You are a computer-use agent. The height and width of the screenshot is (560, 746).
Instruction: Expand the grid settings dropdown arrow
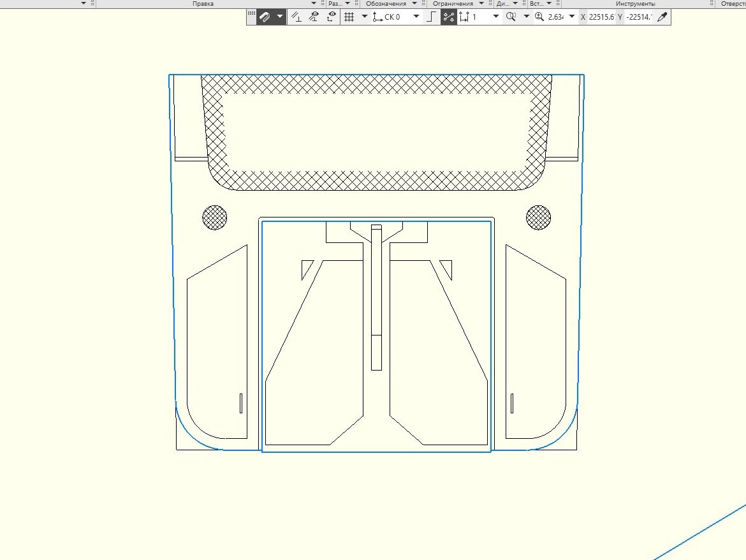pos(365,17)
